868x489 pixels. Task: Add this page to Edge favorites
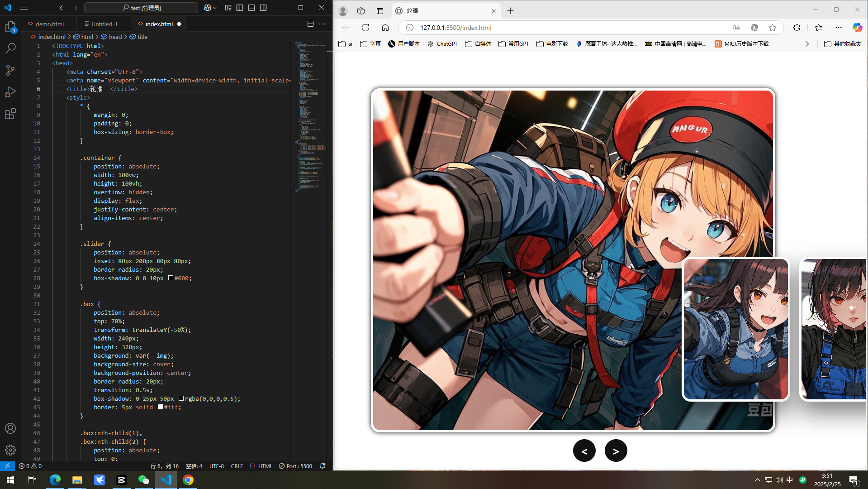pos(773,28)
